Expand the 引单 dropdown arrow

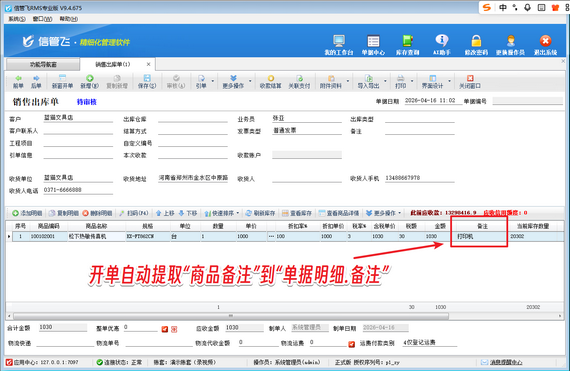point(213,81)
